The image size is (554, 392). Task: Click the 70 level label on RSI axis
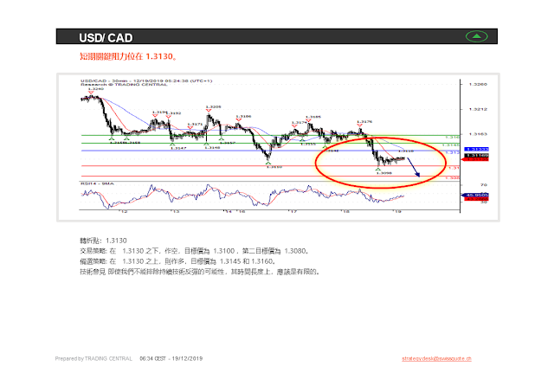tap(483, 184)
